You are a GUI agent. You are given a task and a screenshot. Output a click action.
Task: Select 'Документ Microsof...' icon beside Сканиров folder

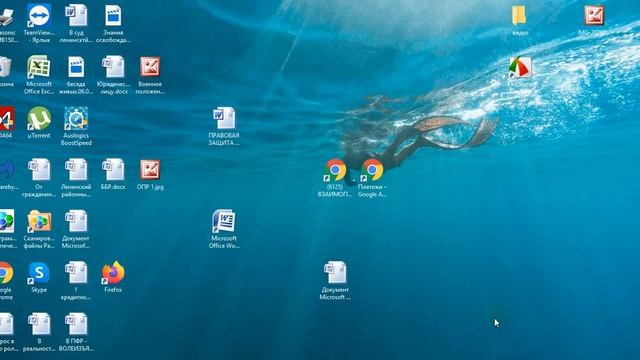pyautogui.click(x=76, y=222)
